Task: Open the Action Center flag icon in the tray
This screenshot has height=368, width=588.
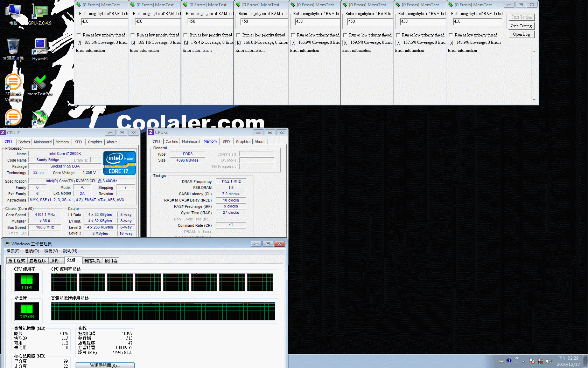Action: coord(532,361)
